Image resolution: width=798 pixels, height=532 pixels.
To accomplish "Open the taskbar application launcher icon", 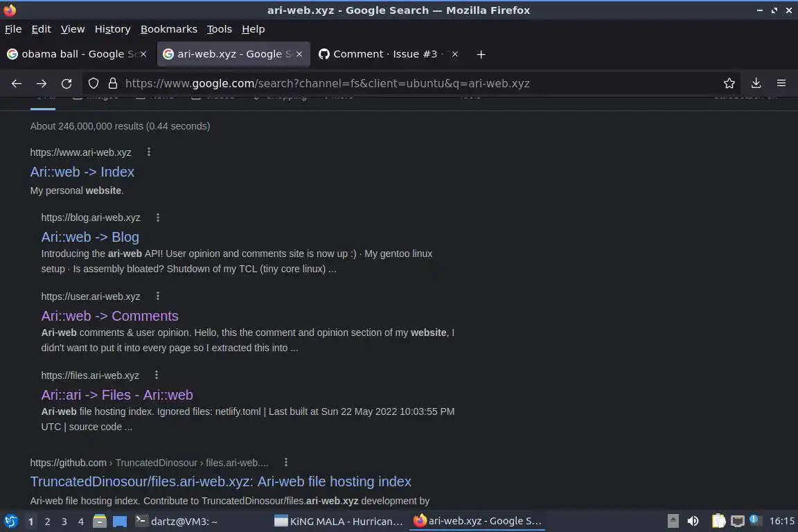I will coord(10,521).
